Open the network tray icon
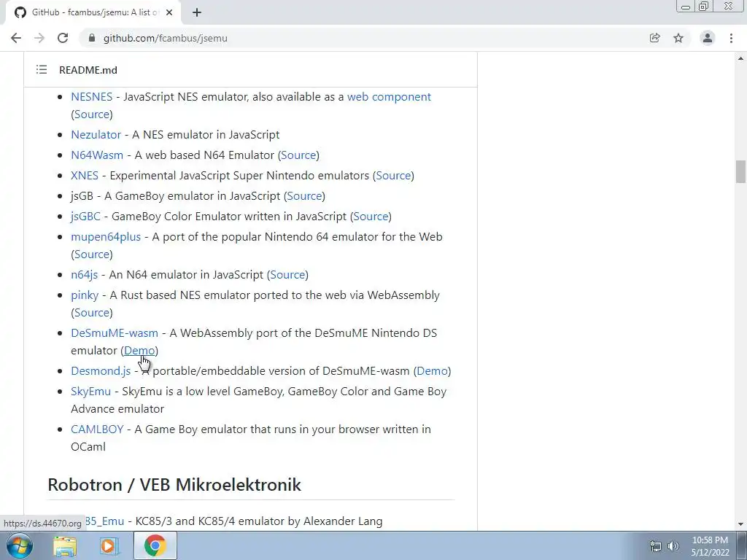Image resolution: width=747 pixels, height=560 pixels. tap(656, 546)
